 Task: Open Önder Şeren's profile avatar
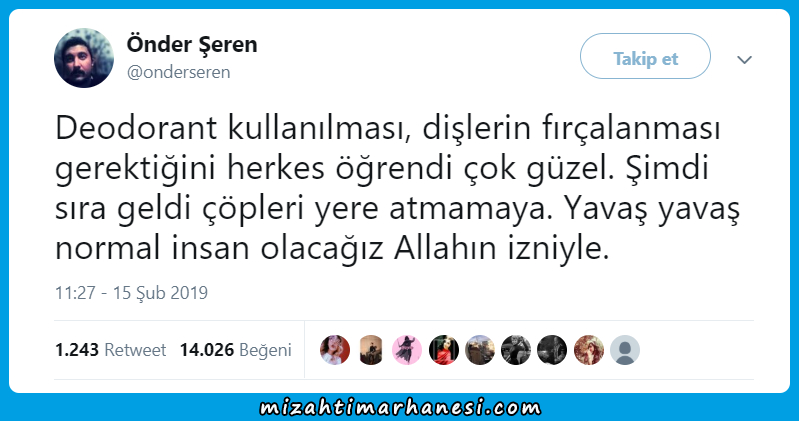click(x=84, y=58)
